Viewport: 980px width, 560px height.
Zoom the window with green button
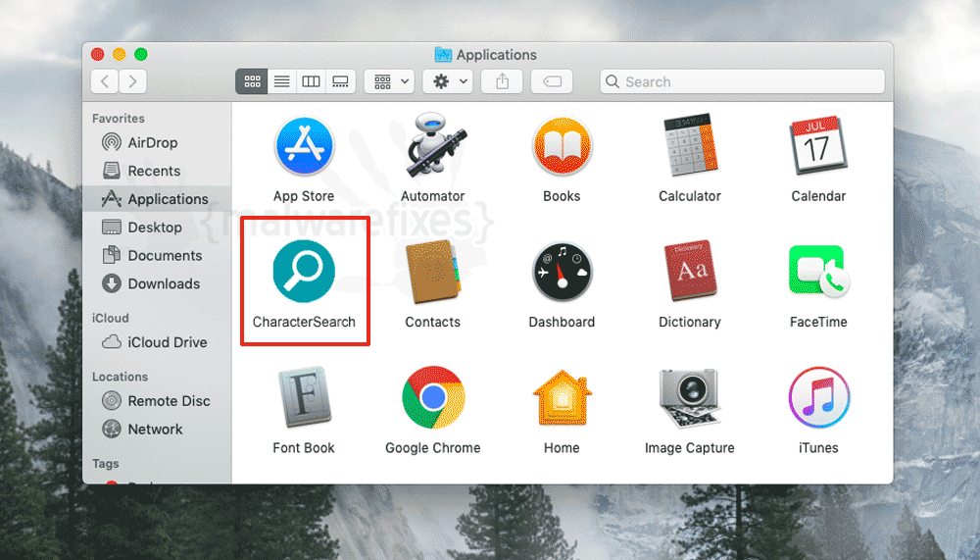point(141,55)
